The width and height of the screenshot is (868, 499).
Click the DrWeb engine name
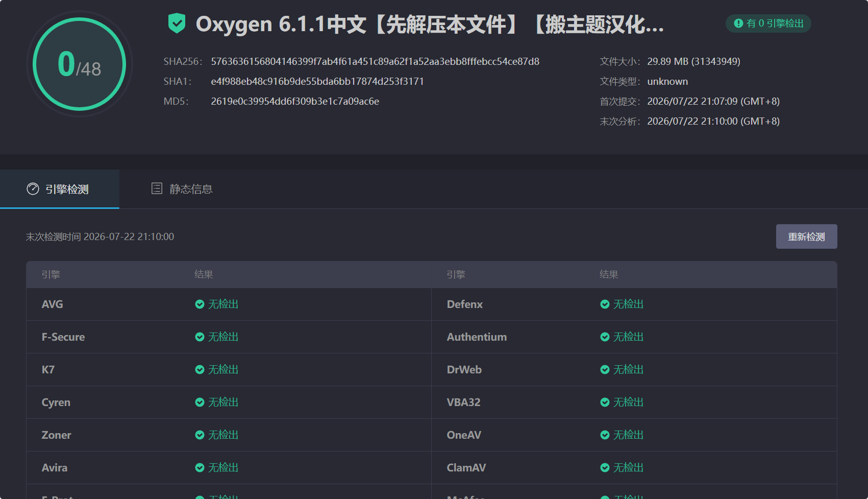[x=464, y=370]
